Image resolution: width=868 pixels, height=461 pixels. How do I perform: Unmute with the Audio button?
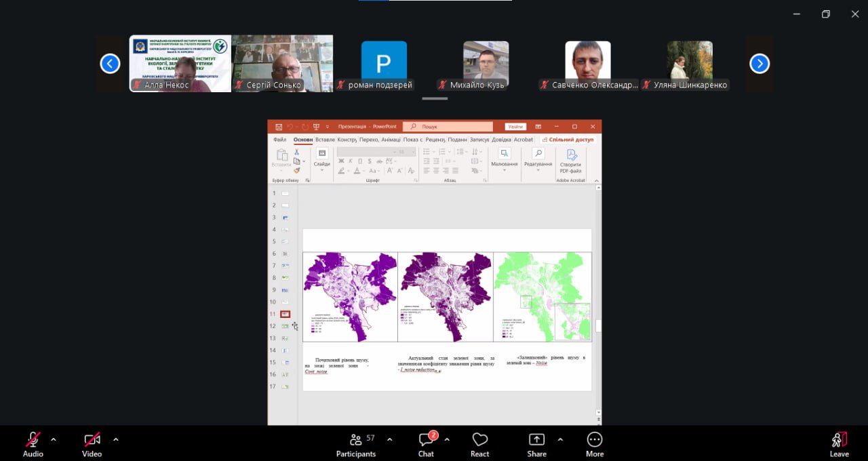(33, 444)
